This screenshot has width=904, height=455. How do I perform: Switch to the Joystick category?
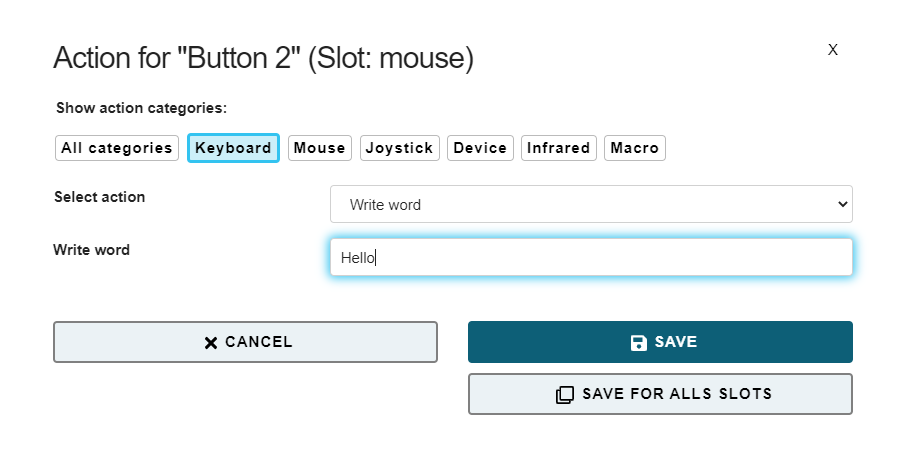tap(400, 148)
